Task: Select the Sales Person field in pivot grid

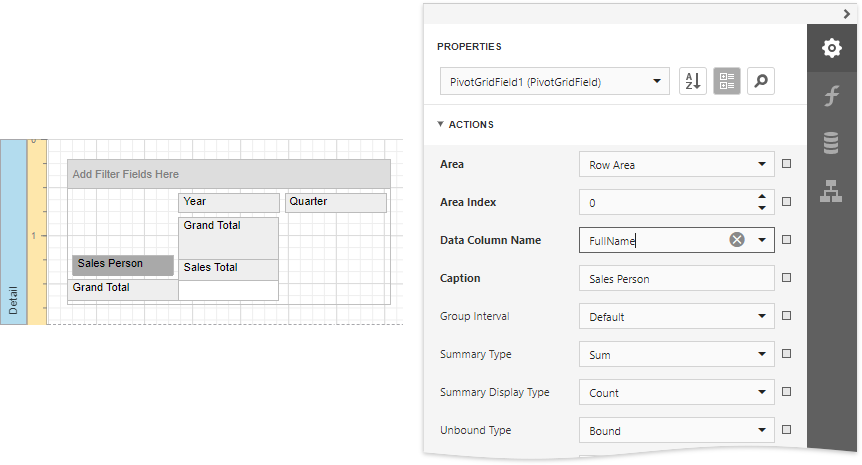Action: point(123,265)
